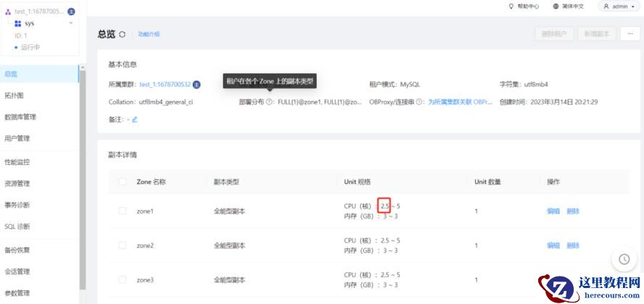Image resolution: width=644 pixels, height=304 pixels.
Task: Toggle the select-all checkbox in table header
Action: [122, 182]
